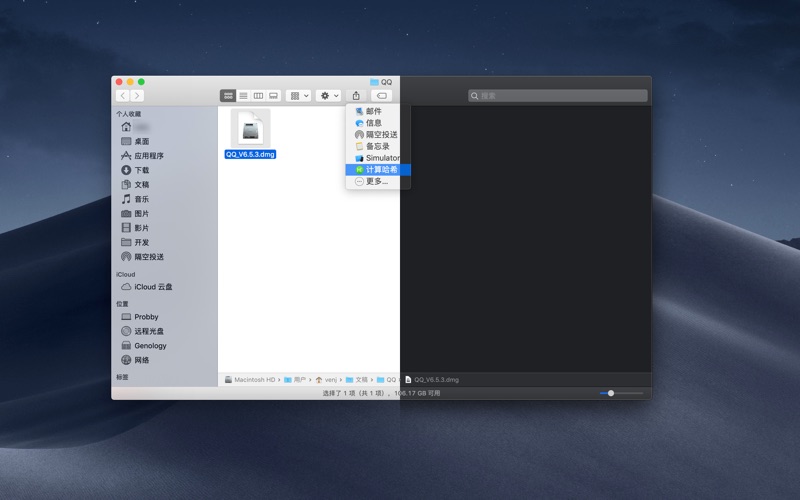The height and width of the screenshot is (500, 800).
Task: Click the icon size slider
Action: click(611, 393)
